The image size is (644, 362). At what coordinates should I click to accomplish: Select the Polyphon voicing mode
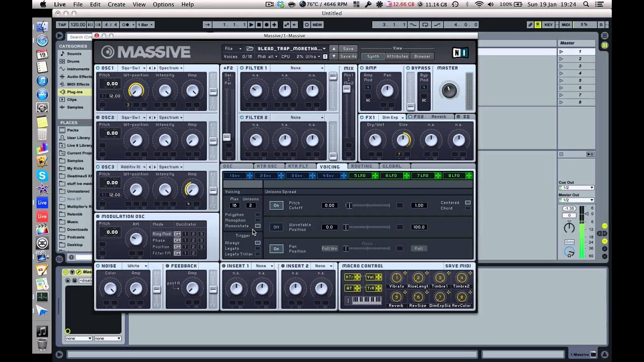[258, 215]
